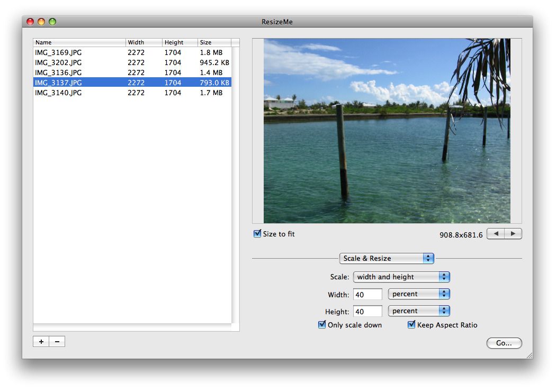Expand the Scale width and height dropdown
Image resolution: width=556 pixels, height=392 pixels.
click(401, 277)
